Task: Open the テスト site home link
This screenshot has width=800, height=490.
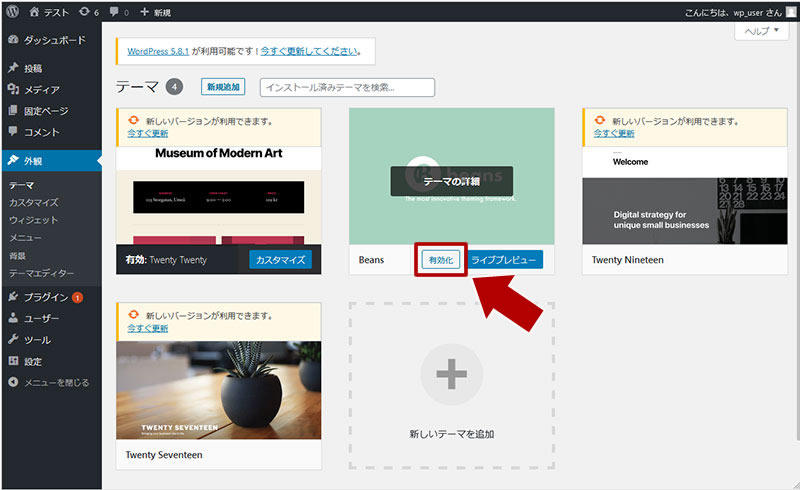Action: [49, 12]
